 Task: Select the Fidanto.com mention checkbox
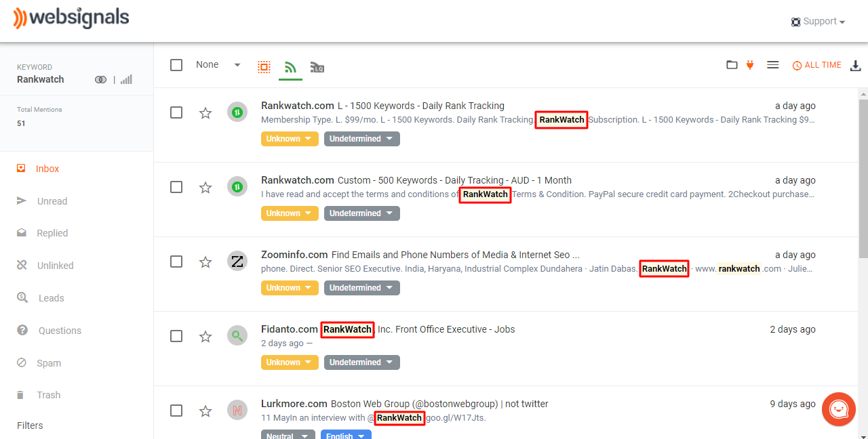click(x=176, y=336)
